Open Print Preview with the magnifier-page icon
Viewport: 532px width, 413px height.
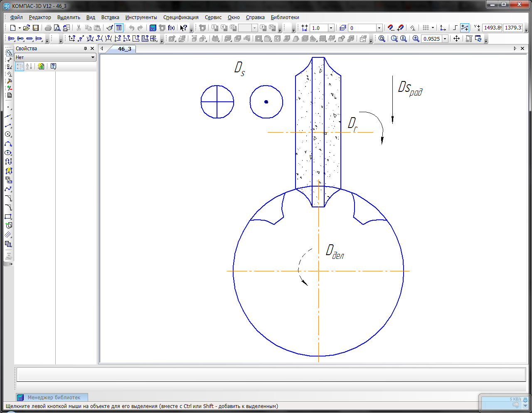pos(57,28)
